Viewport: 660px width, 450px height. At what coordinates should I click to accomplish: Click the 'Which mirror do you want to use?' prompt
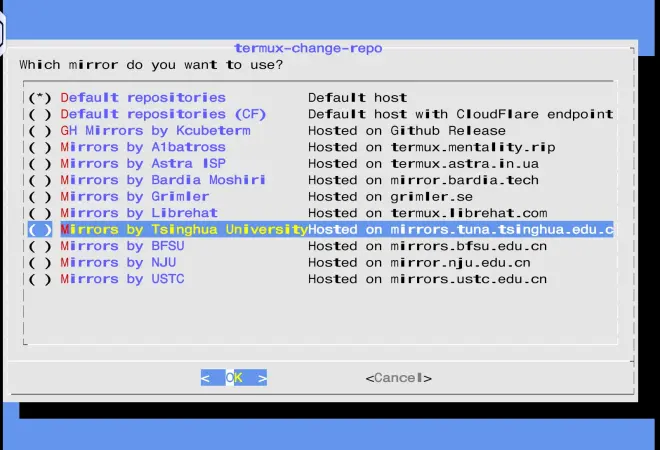click(x=152, y=65)
